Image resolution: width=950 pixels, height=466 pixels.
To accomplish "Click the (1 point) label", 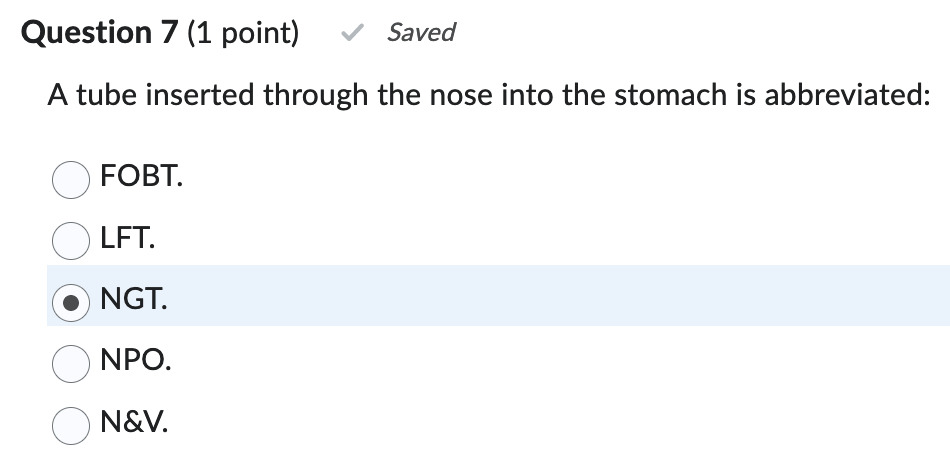I will pyautogui.click(x=243, y=33).
